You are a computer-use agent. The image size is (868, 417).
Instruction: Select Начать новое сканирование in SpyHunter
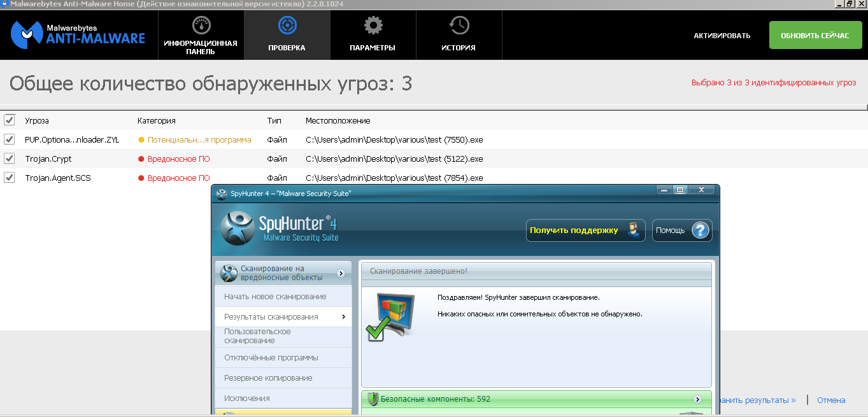[283, 296]
